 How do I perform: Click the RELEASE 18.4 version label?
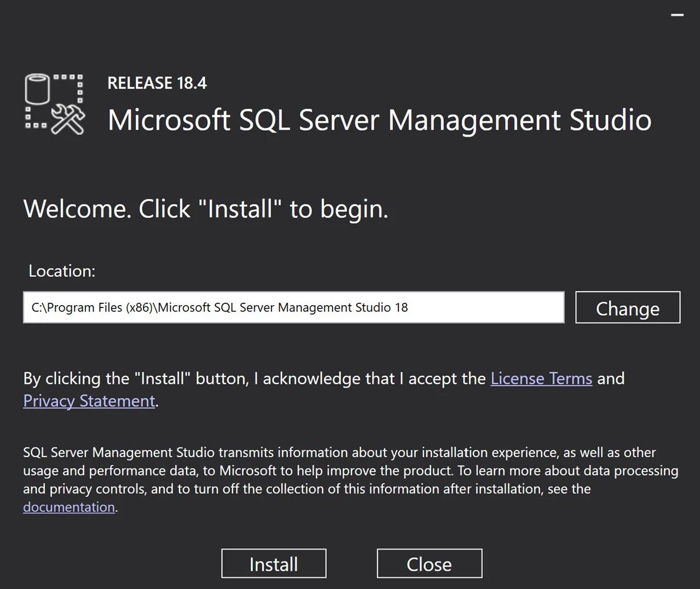click(x=157, y=83)
